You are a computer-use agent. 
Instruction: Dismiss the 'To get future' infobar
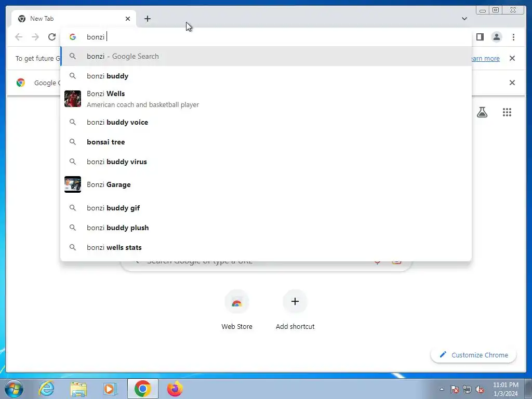click(x=512, y=58)
